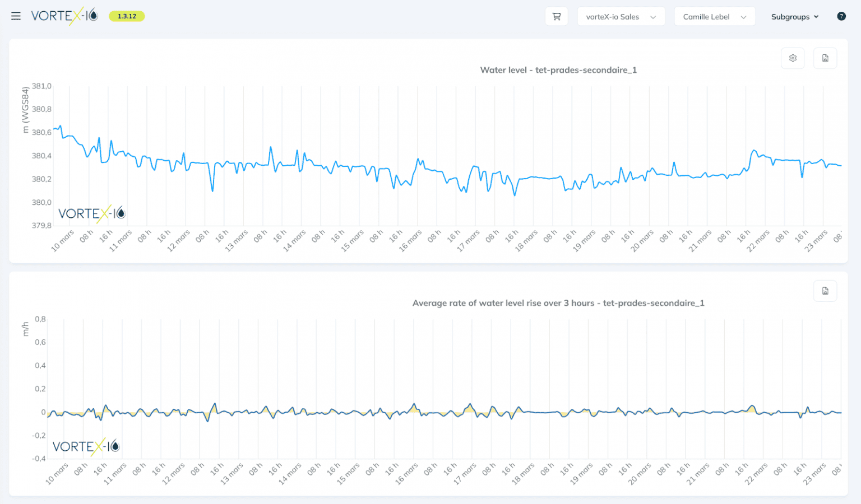Open the vorteX-io Sales organization dropdown
The image size is (861, 504).
tap(621, 16)
